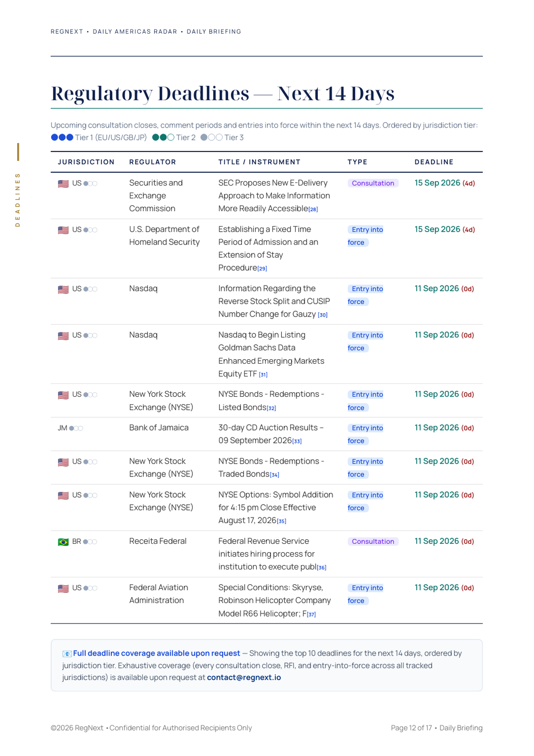Click the blue Tier 1 legend dots
The height and width of the screenshot is (756, 534).
tap(62, 138)
